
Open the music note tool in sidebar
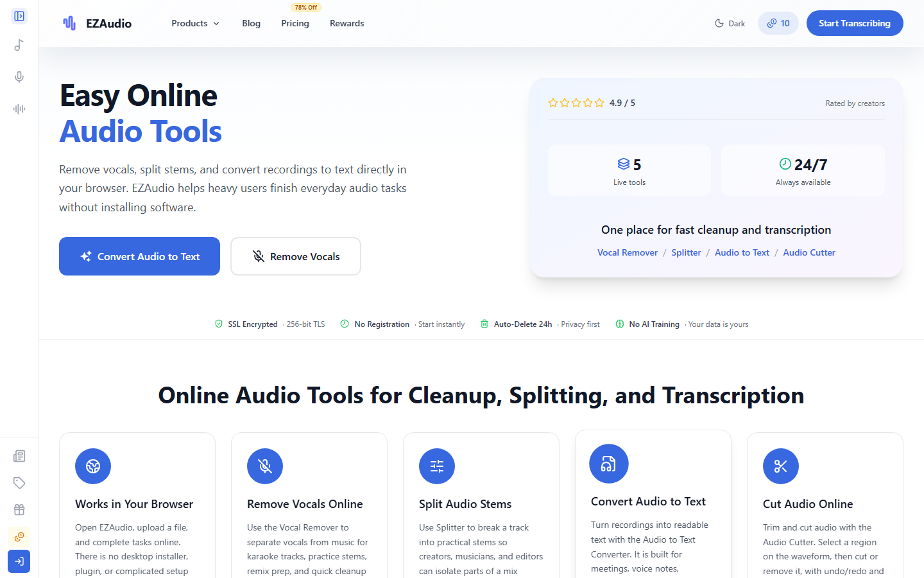click(x=19, y=45)
